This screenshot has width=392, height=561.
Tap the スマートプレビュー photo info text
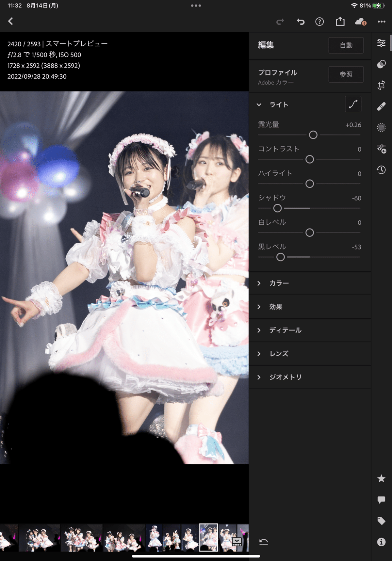pos(76,44)
